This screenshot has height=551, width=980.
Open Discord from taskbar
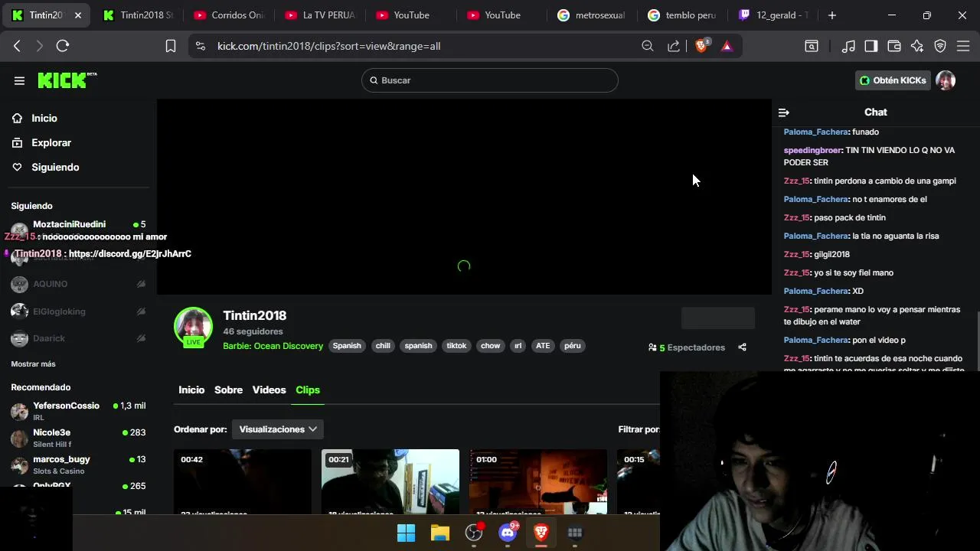point(508,533)
